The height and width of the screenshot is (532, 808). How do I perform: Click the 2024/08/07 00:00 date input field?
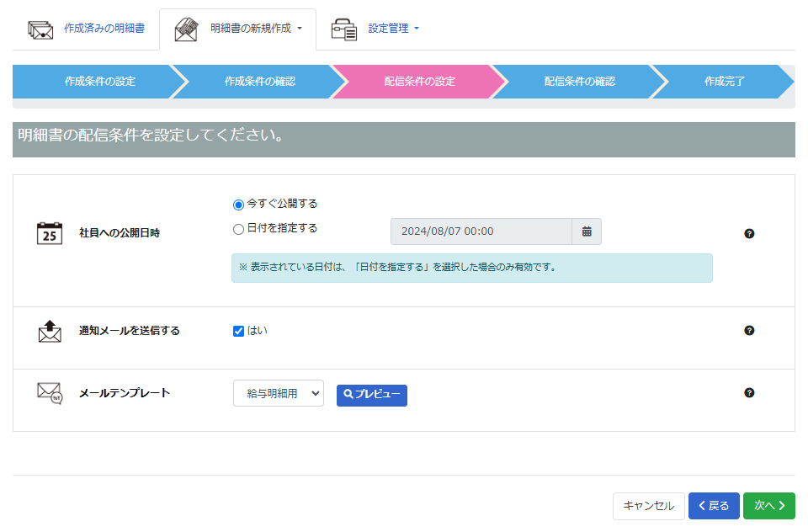coord(481,231)
